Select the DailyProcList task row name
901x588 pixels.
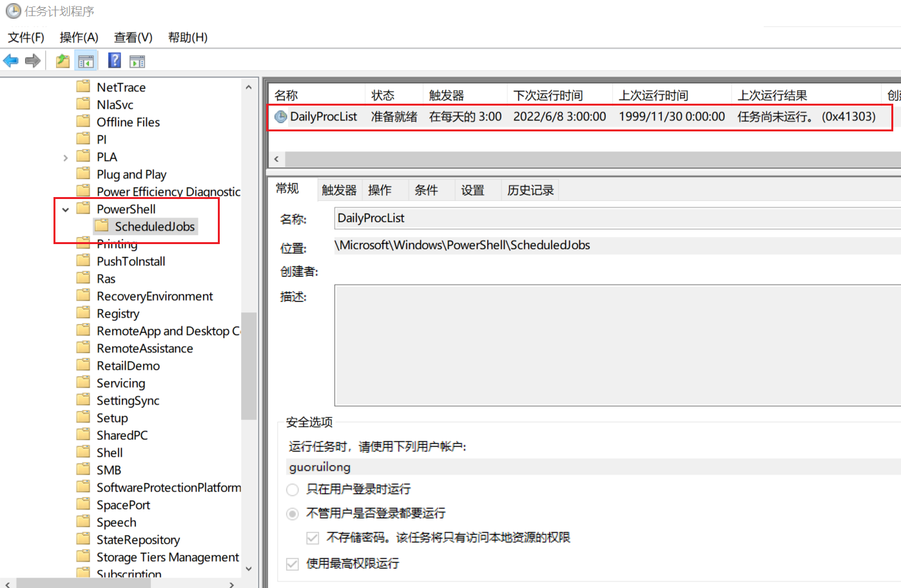point(324,117)
